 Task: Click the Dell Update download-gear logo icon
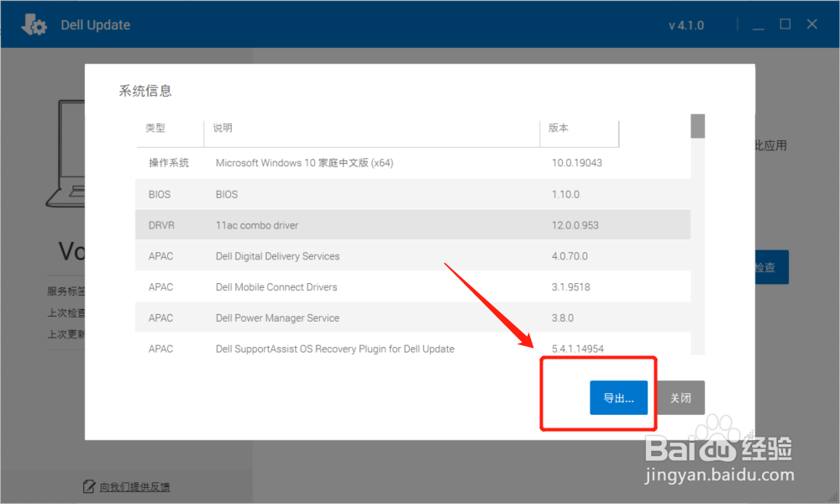[34, 24]
